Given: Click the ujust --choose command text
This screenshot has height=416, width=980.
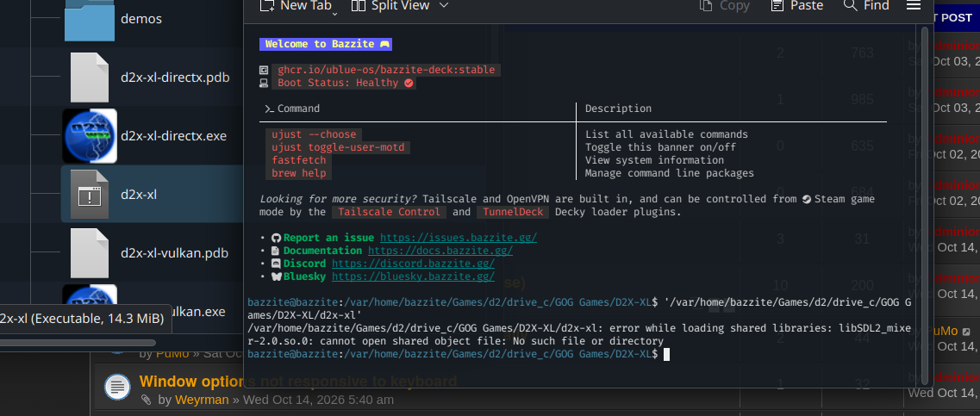Looking at the screenshot, I should coord(314,134).
